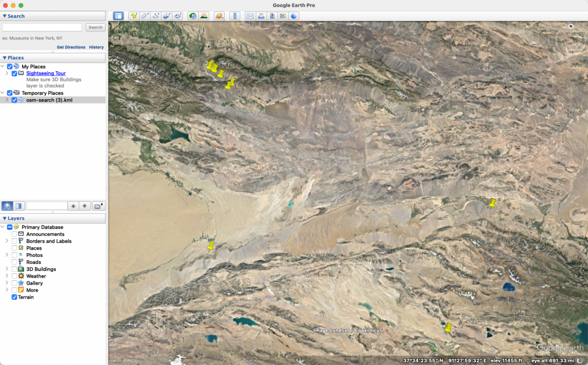The height and width of the screenshot is (365, 588).
Task: Uncheck the Temporary Places checkbox
Action: 9,93
